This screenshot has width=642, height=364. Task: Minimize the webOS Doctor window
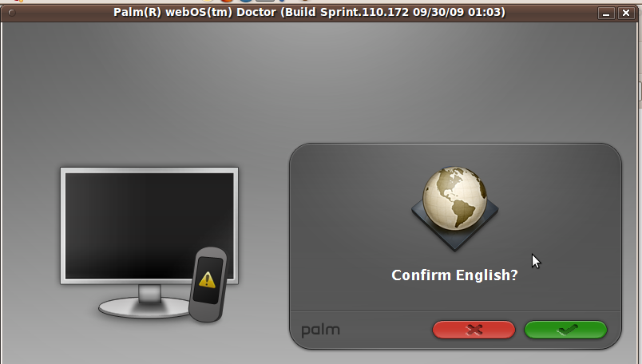(x=606, y=13)
